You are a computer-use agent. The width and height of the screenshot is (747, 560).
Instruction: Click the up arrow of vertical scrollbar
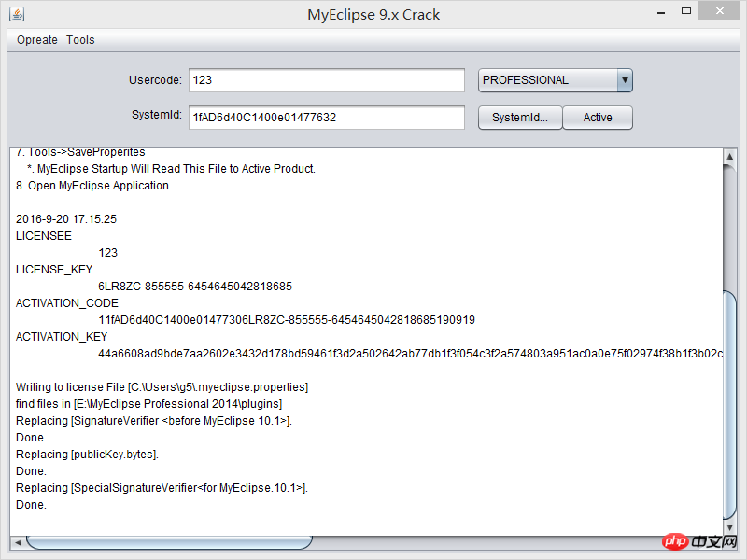click(x=729, y=156)
